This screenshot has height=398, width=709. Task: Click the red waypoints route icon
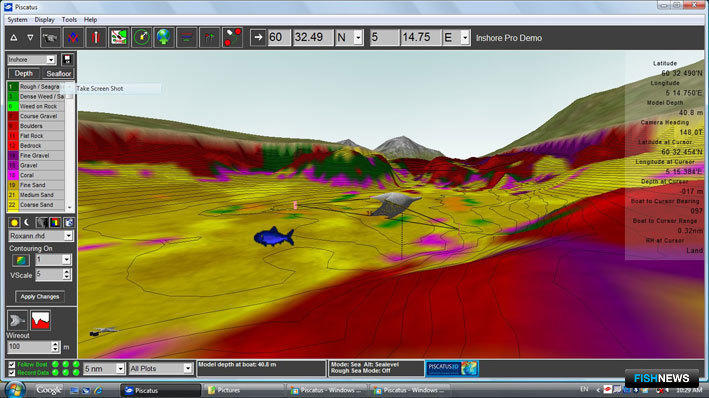point(232,38)
